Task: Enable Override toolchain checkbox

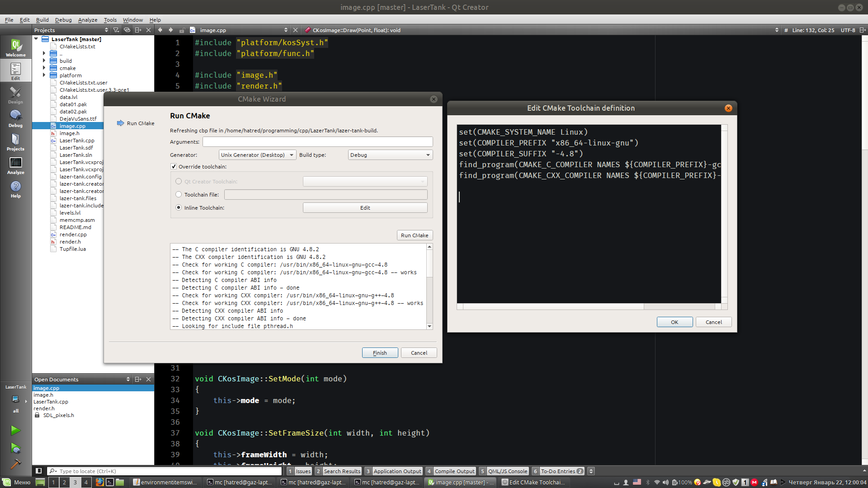Action: point(174,166)
